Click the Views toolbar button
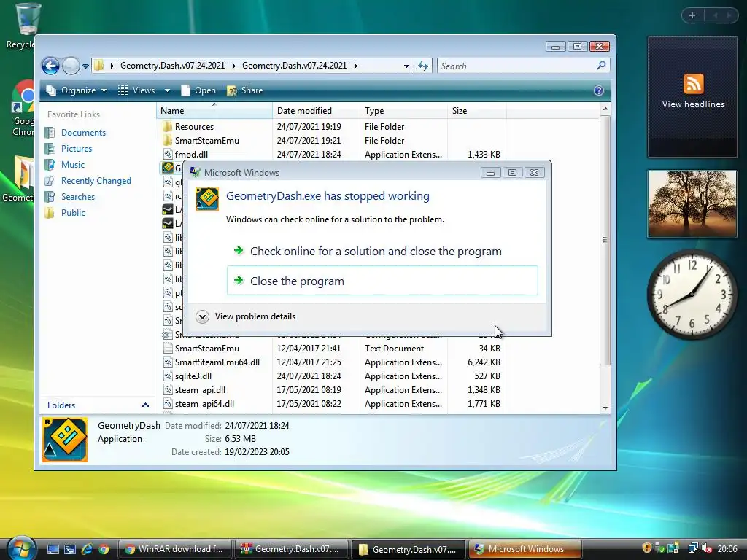This screenshot has width=747, height=560. [136, 90]
